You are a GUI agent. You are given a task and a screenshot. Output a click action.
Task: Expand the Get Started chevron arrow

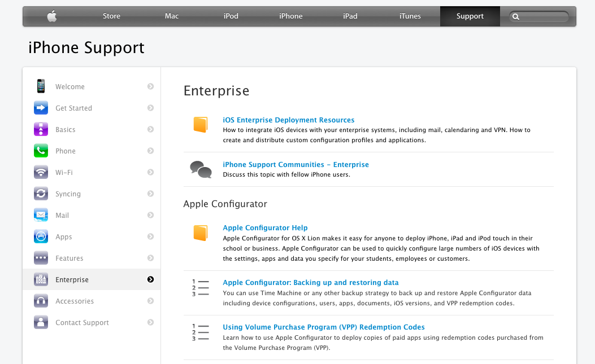tap(150, 108)
